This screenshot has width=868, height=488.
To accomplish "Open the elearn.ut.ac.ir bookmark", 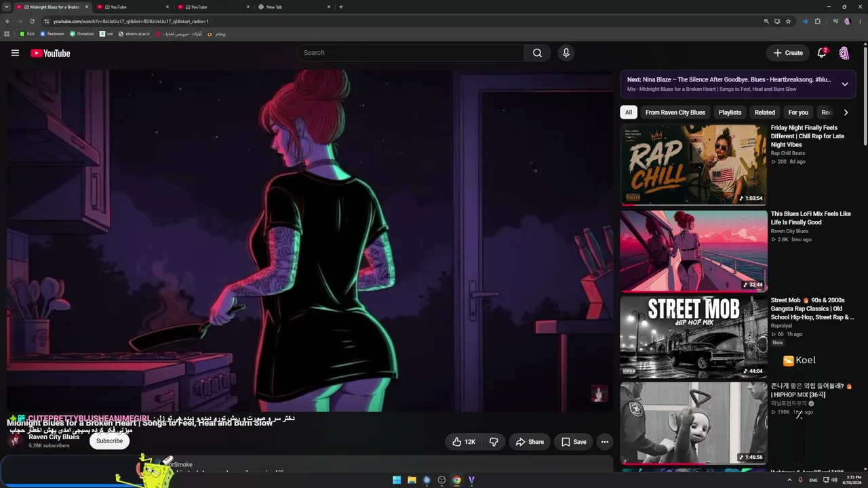I will pyautogui.click(x=134, y=34).
